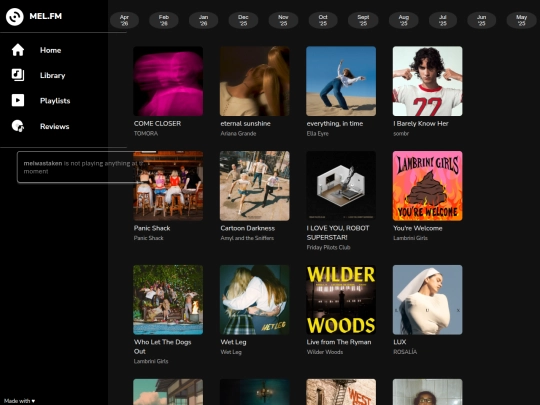Viewport: 540px width, 405px height.
Task: Click the Amyl and the Sniffers artist name
Action: (247, 238)
